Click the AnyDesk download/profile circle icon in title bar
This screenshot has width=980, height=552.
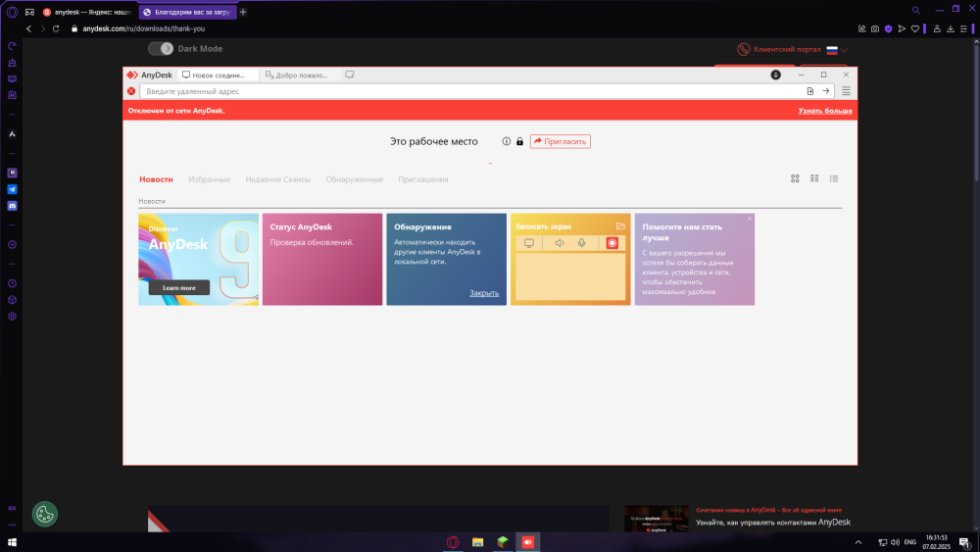[x=775, y=75]
